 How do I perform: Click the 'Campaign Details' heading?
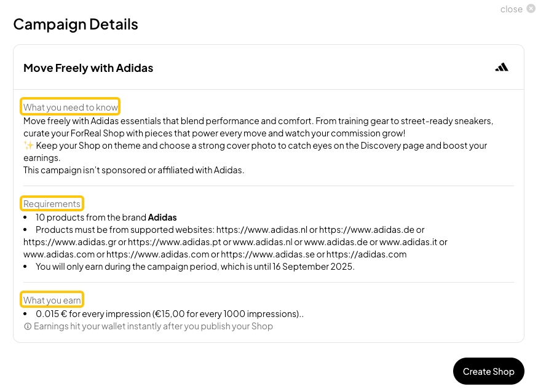75,25
